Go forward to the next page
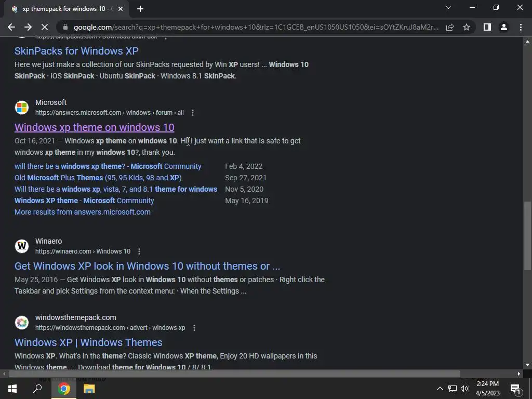 click(x=28, y=27)
